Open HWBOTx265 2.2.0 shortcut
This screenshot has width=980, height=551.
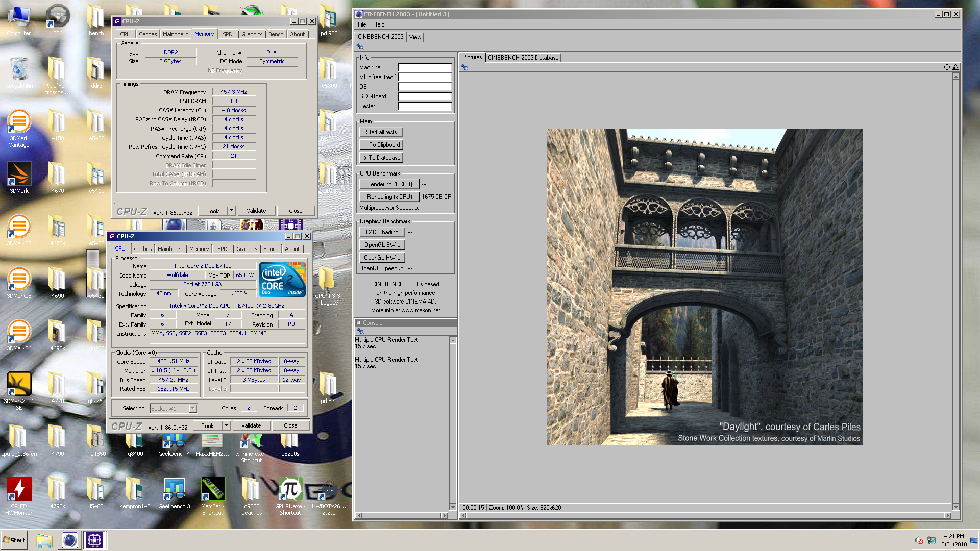pos(329,496)
